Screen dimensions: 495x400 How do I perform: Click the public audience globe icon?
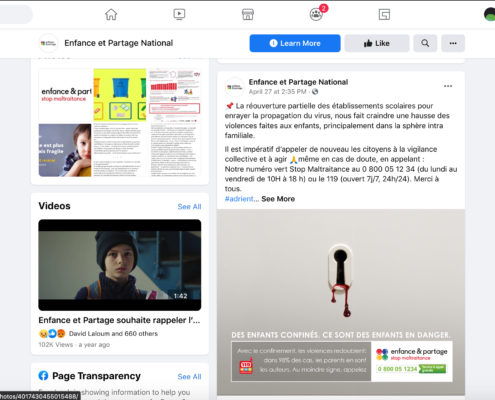coord(315,92)
